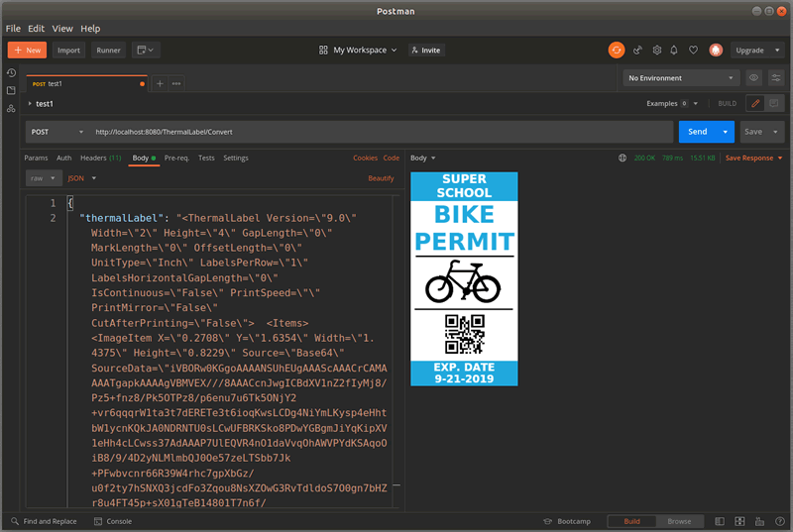This screenshot has height=532, width=793.
Task: Open the File menu
Action: coord(13,29)
